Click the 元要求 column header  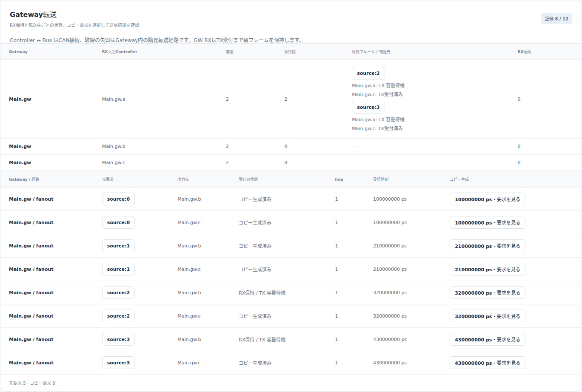[x=108, y=179]
